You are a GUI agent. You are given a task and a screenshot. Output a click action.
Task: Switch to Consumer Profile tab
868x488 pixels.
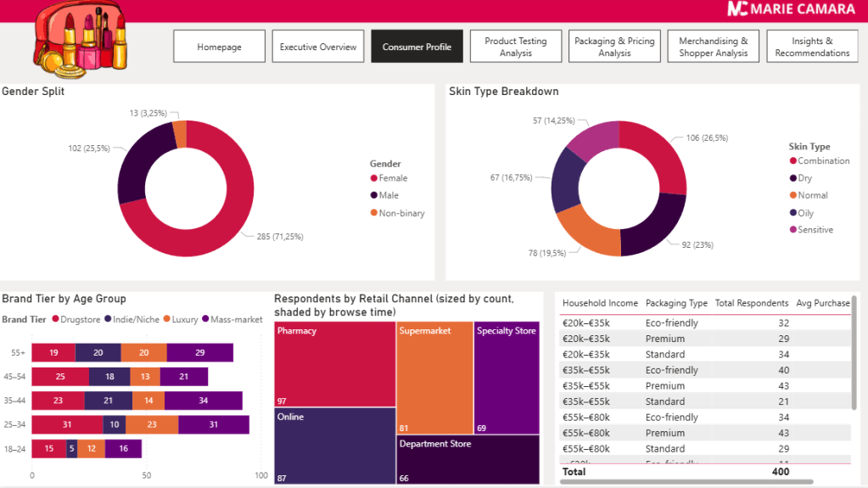point(417,47)
